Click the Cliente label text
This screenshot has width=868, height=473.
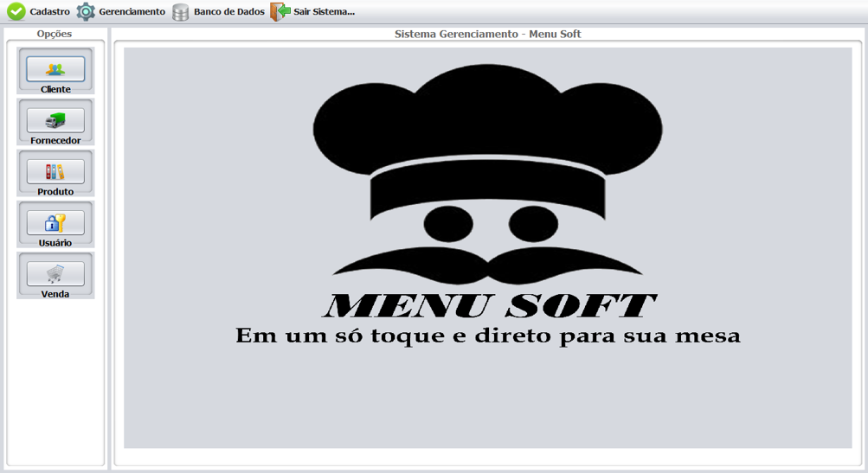coord(55,89)
